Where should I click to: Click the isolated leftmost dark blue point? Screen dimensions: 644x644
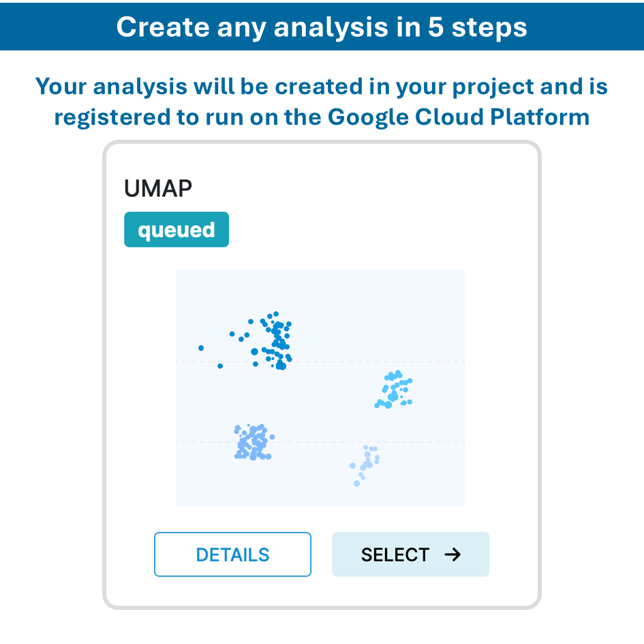[201, 348]
